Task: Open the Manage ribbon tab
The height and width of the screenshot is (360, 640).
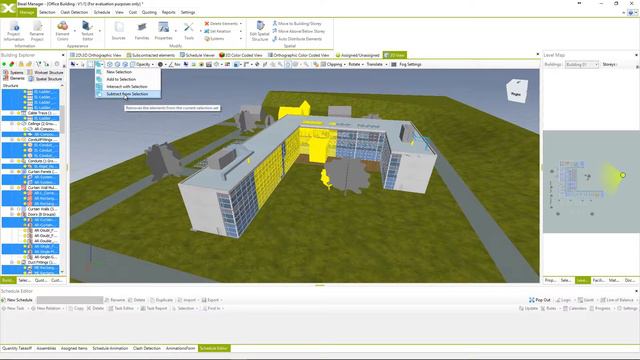Action: point(27,12)
